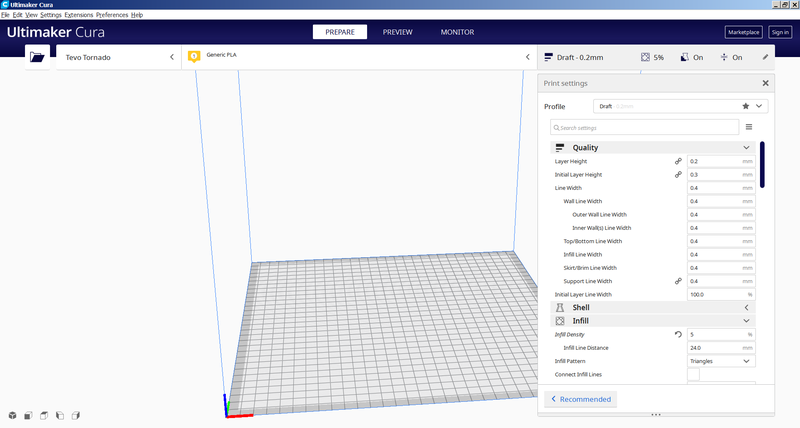Expand the Tevo Tornado printer selector
Screen dimensions: 800x428
click(172, 57)
